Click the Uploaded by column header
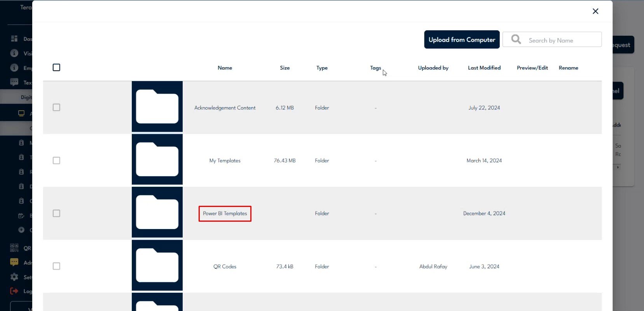The width and height of the screenshot is (644, 311). [433, 68]
